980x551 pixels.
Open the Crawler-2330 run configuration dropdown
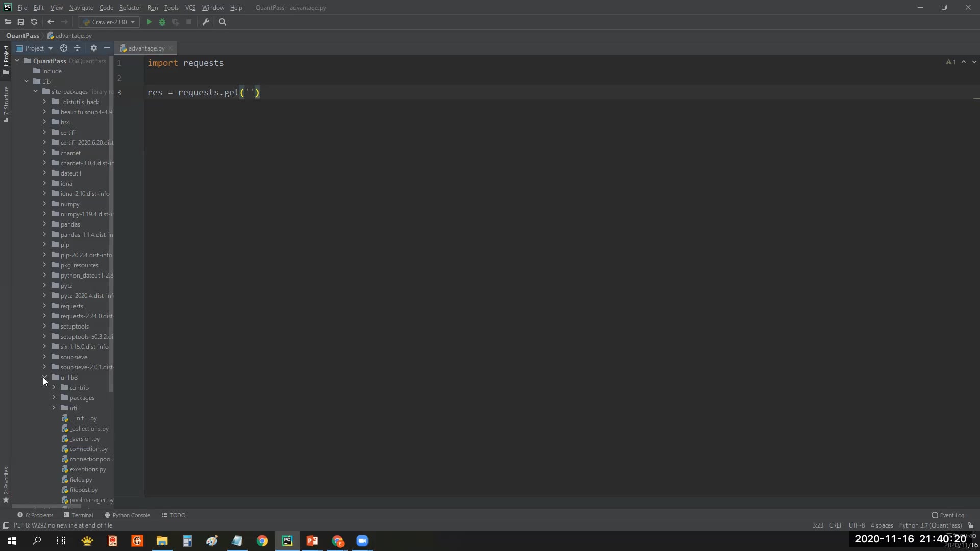(109, 22)
